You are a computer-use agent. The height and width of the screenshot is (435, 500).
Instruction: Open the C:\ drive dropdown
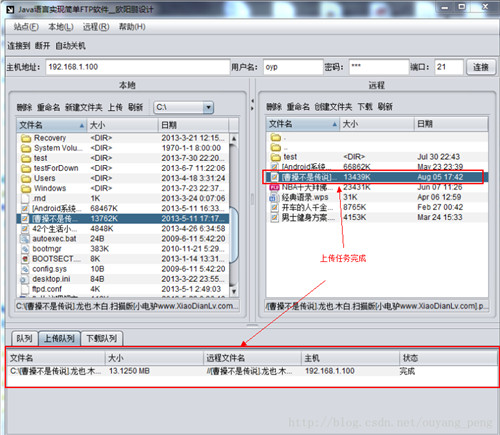(208, 107)
